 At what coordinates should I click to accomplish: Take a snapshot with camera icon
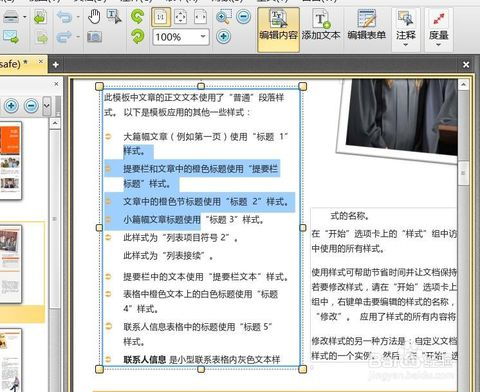(94, 37)
